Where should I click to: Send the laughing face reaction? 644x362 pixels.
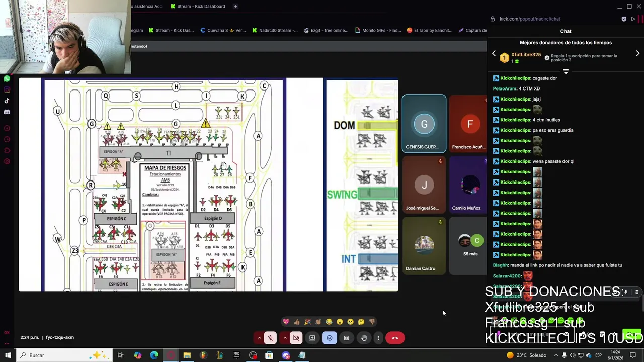pos(329,322)
